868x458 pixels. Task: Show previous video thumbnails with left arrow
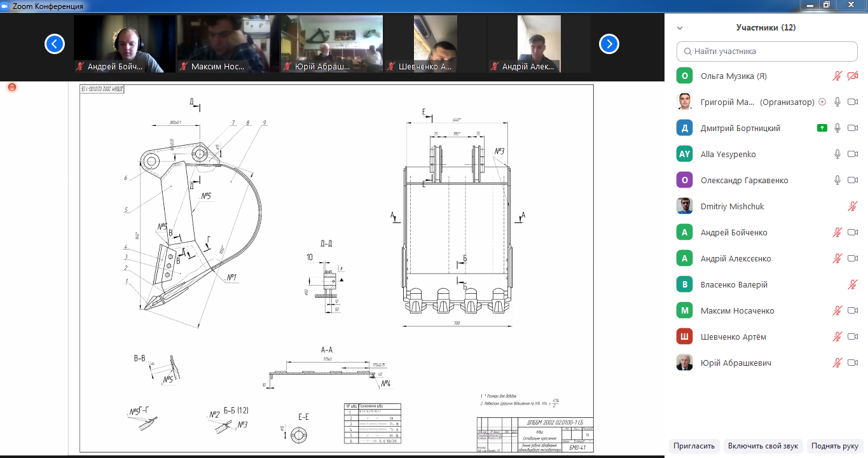[x=55, y=44]
